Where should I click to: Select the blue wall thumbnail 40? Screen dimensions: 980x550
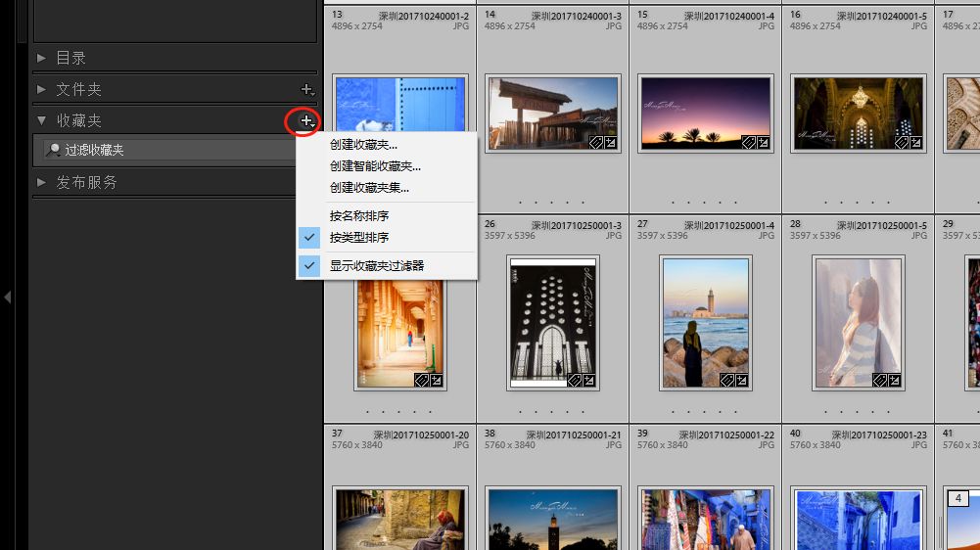point(859,519)
